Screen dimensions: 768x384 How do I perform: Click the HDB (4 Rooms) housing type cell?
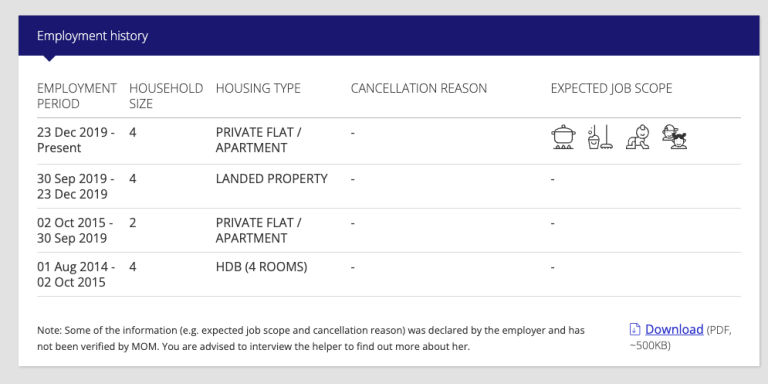tap(262, 267)
